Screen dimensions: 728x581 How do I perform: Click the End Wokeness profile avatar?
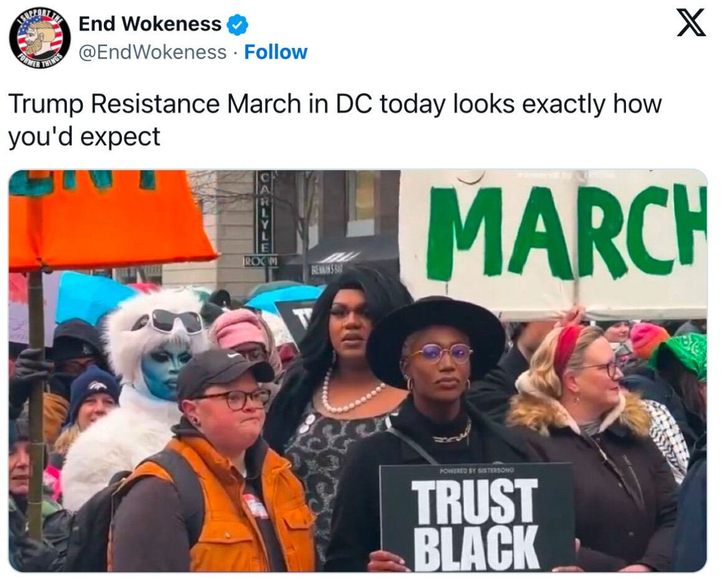(x=40, y=38)
